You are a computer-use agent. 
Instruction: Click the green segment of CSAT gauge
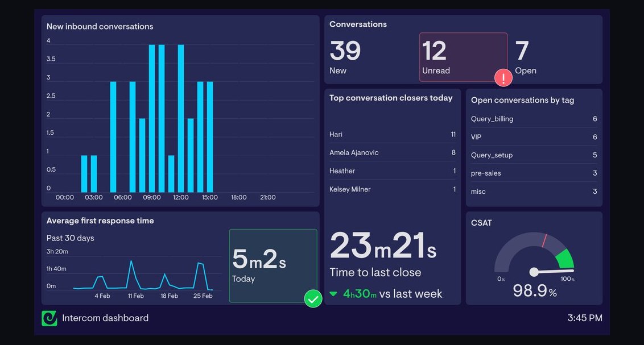[565, 259]
